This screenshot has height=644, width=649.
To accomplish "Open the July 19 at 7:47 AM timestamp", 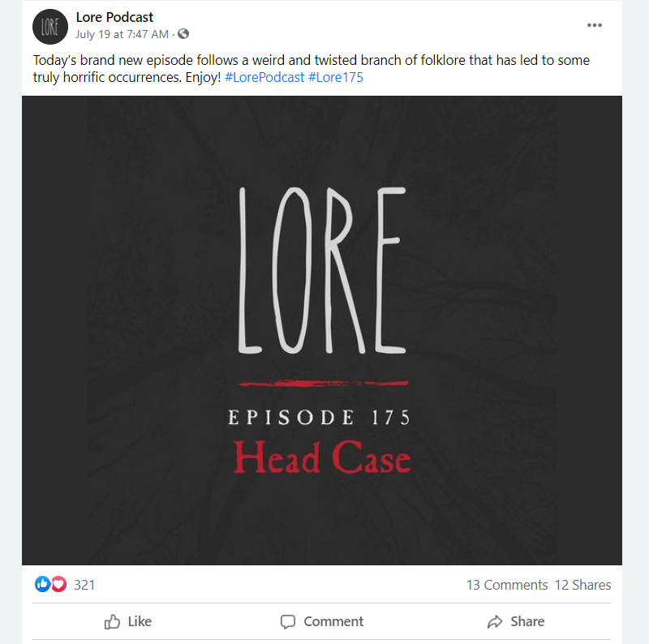I will [x=122, y=34].
